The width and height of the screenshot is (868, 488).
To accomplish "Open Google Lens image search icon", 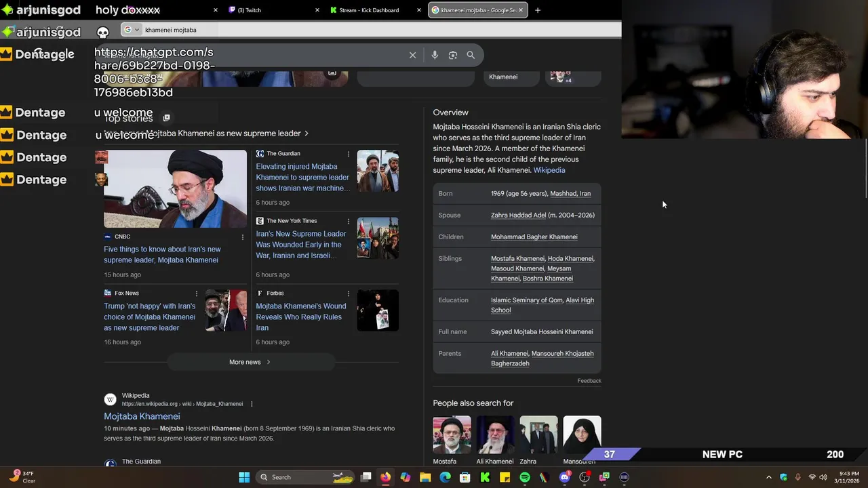I will click(453, 55).
